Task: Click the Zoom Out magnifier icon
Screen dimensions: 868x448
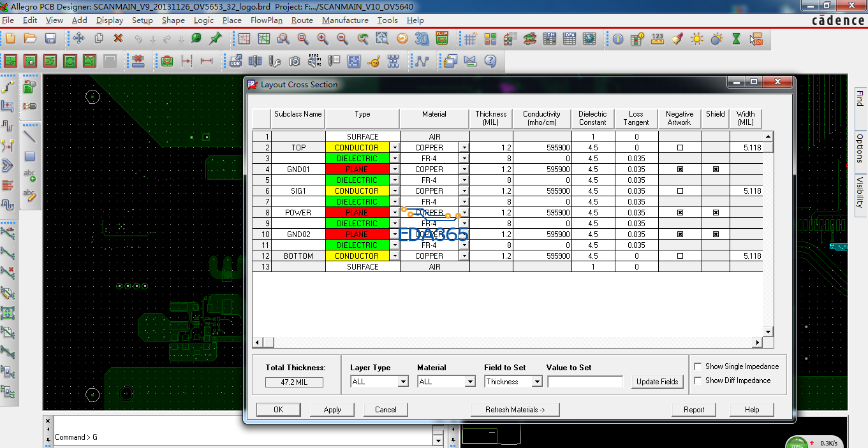Action: tap(342, 39)
